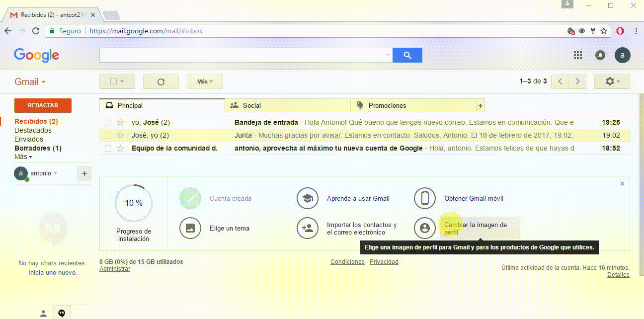Open the Google apps grid
The height and width of the screenshot is (319, 644).
[x=578, y=55]
